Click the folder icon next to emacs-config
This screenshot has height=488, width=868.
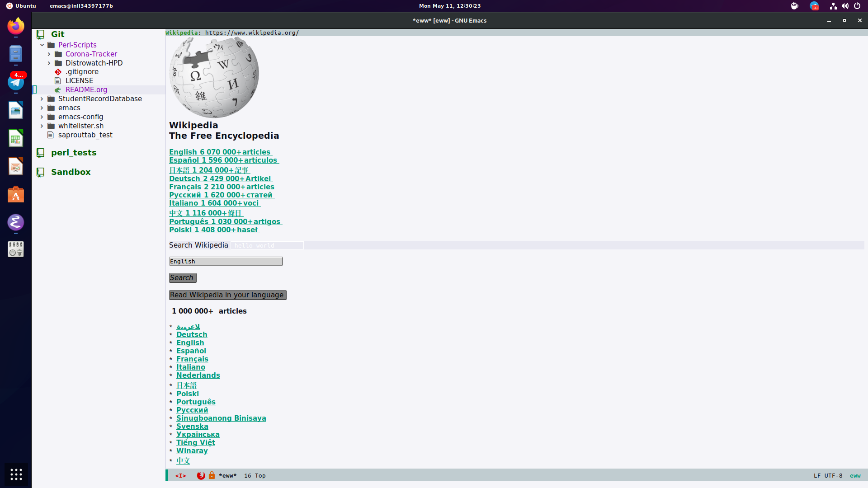click(x=51, y=117)
